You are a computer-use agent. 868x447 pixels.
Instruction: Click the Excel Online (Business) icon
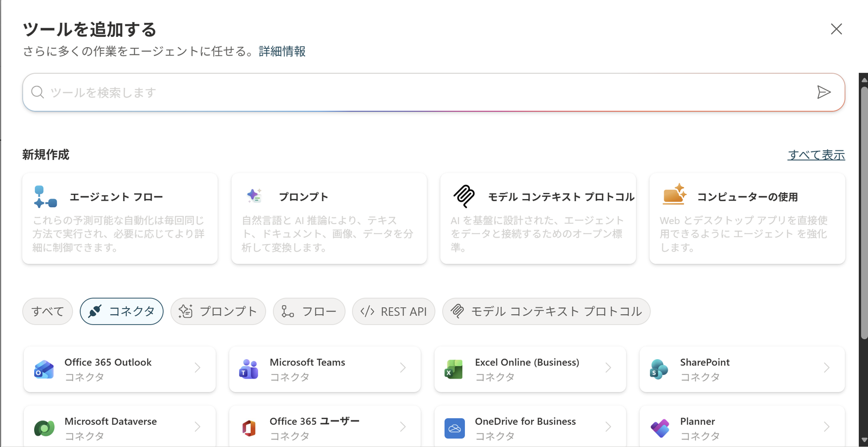[x=454, y=369]
